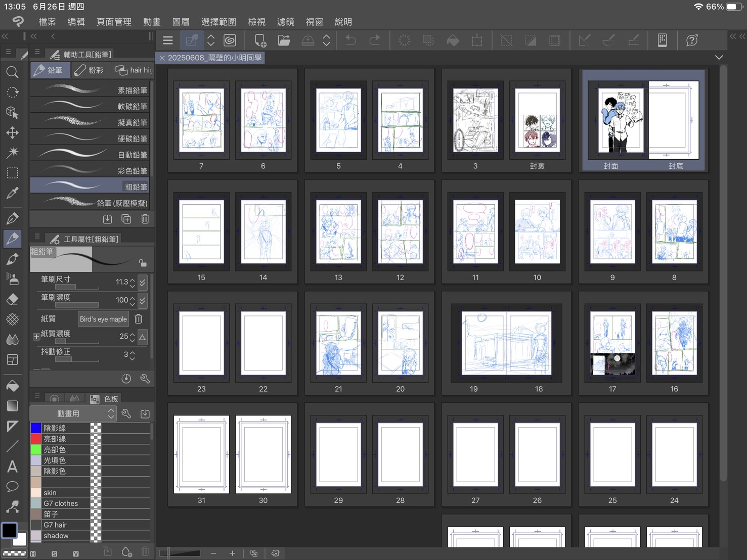Open the 檔案 menu

(47, 22)
